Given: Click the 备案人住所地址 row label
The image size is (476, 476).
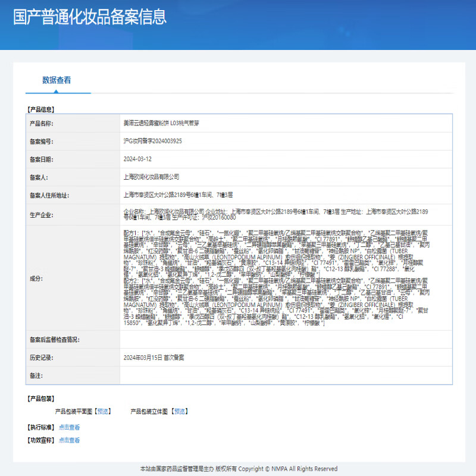Looking at the screenshot, I should 49,196.
